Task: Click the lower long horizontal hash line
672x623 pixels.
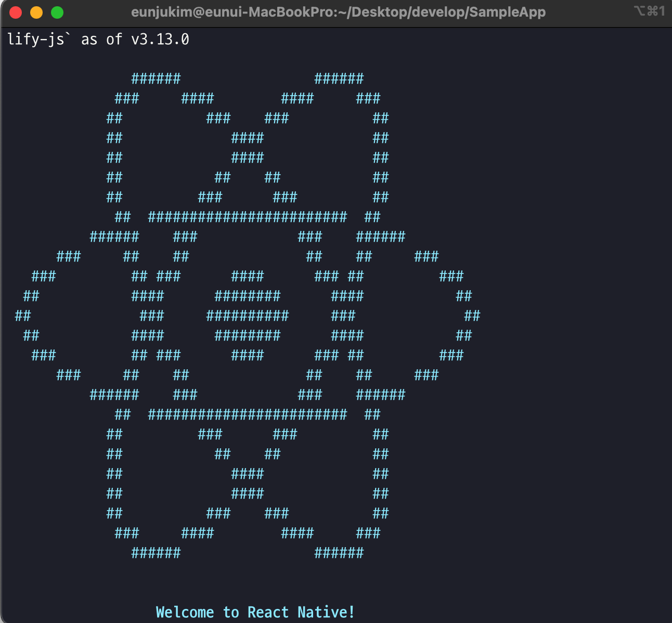Action: [x=248, y=414]
